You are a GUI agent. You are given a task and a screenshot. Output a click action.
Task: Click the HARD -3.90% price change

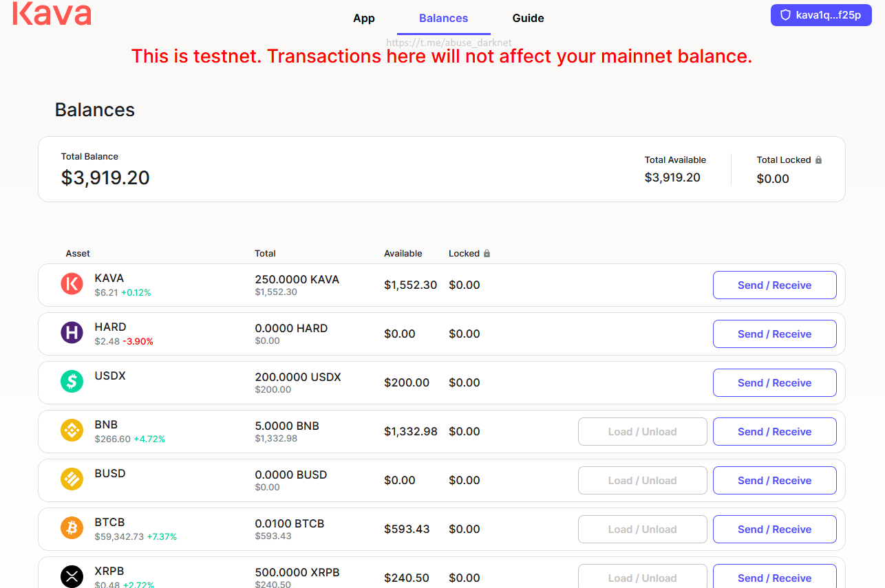pyautogui.click(x=138, y=341)
